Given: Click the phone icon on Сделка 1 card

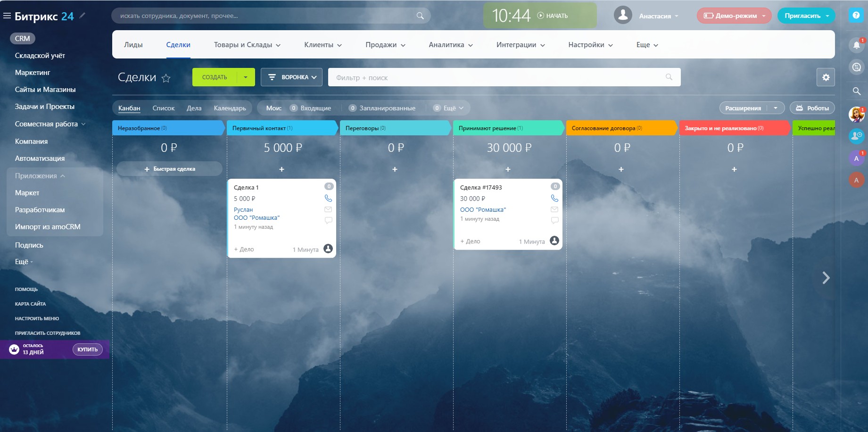Looking at the screenshot, I should 328,199.
